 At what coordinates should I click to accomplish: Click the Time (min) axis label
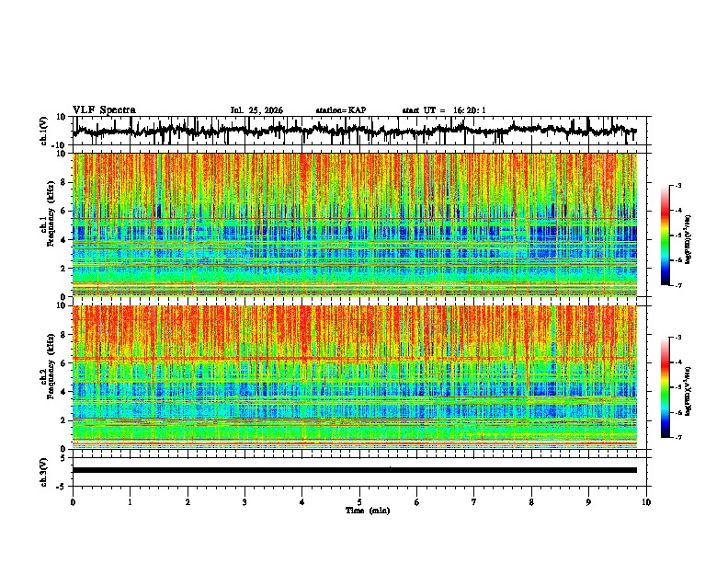point(368,511)
